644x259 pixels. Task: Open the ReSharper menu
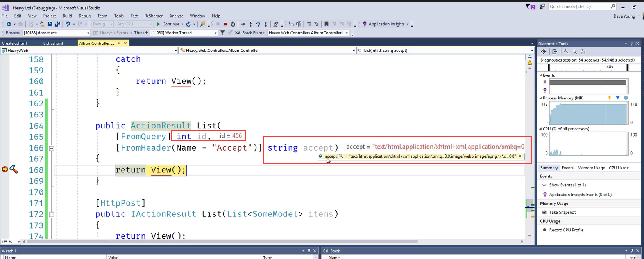point(153,16)
